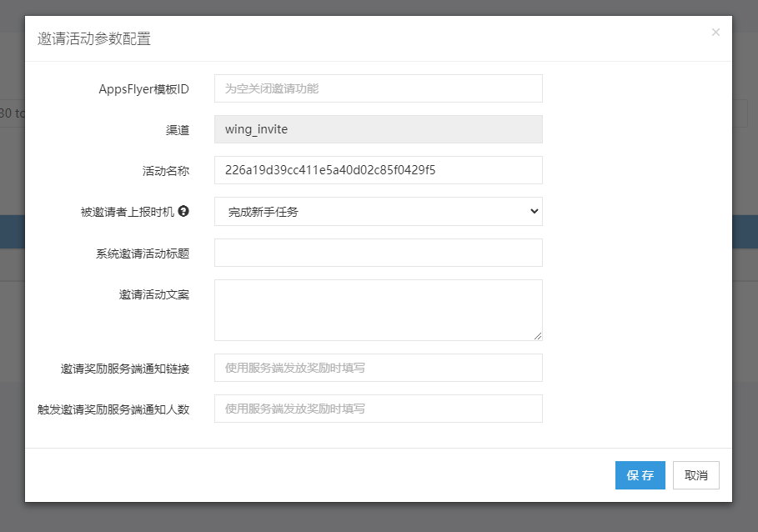Click the 系统邀请活动标题 label

pos(143,253)
